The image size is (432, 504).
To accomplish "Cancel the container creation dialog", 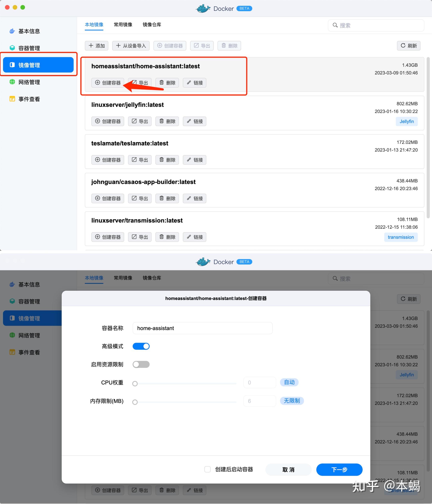I will (288, 469).
